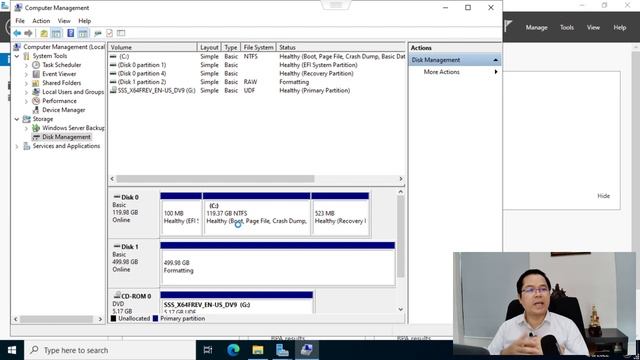Image resolution: width=640 pixels, height=360 pixels.
Task: Expand the Services and Applications node
Action: 17,146
